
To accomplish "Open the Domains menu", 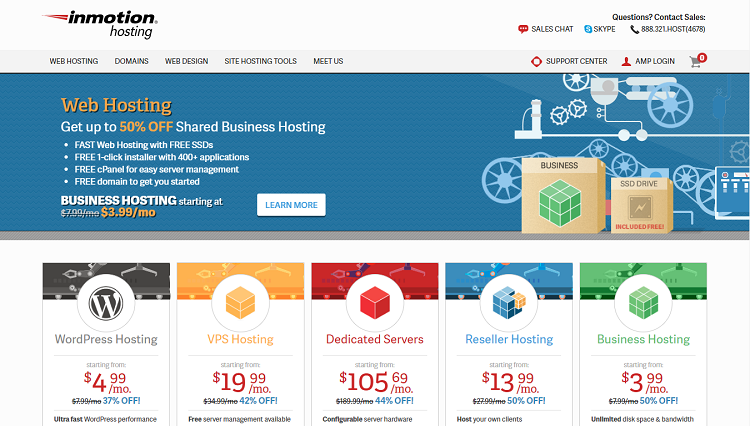I will pos(132,61).
